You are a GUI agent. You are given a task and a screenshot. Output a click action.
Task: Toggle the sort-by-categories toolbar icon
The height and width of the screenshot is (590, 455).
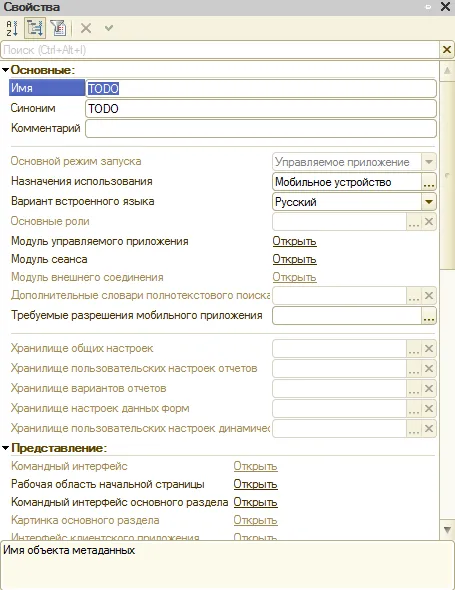coord(35,28)
